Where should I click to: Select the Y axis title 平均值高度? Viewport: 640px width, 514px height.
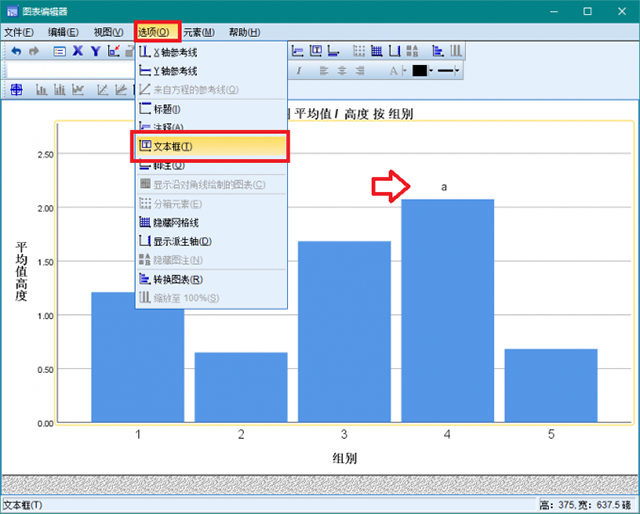(x=21, y=271)
